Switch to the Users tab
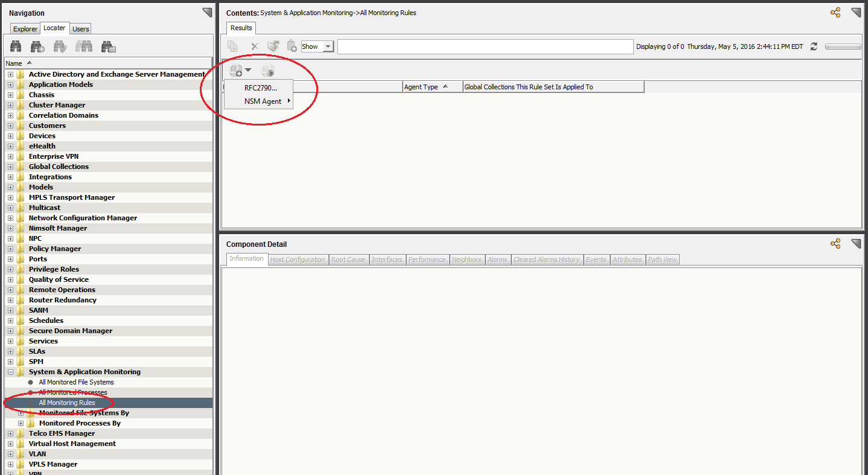868x475 pixels. 80,29
